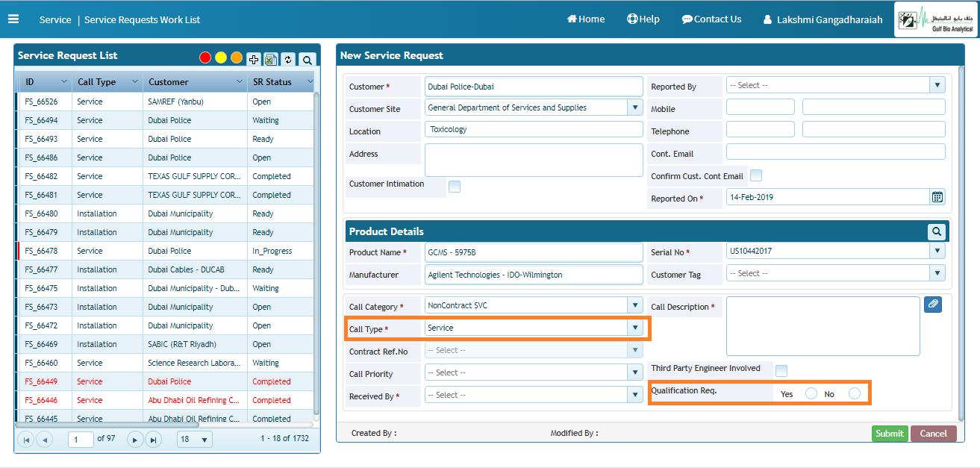This screenshot has height=468, width=980.
Task: Select row FS_66478 with In_Progress status
Action: tap(165, 251)
